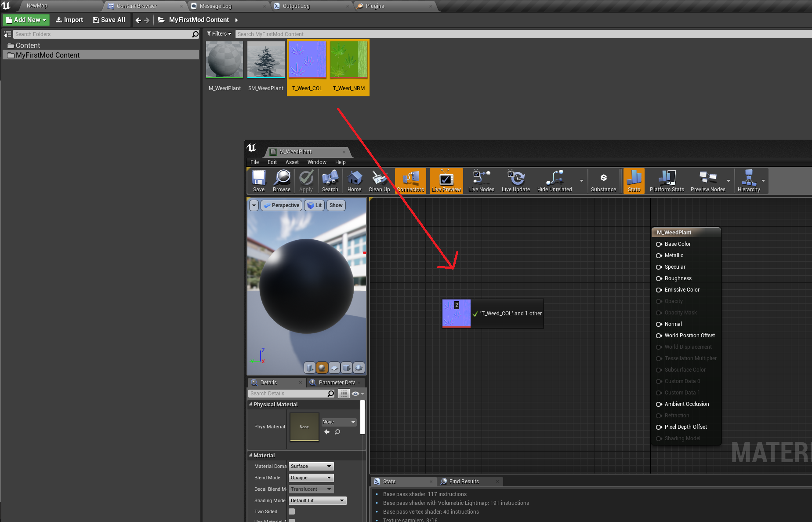The image size is (812, 522).
Task: Toggle Live Update
Action: click(x=516, y=181)
